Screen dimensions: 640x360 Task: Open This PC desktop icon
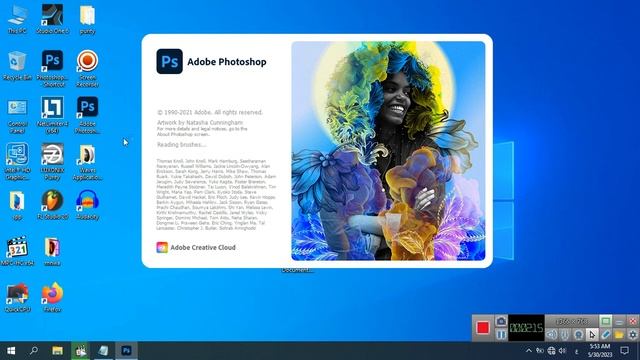click(x=17, y=19)
